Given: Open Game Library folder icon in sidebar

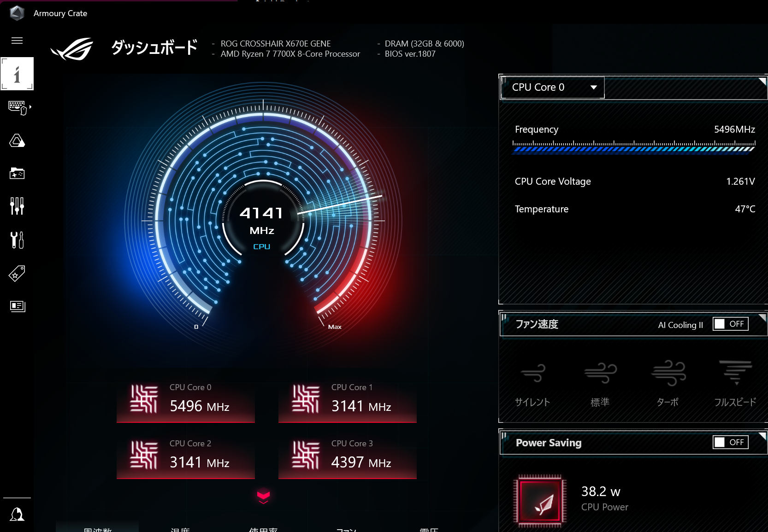Looking at the screenshot, I should tap(17, 173).
